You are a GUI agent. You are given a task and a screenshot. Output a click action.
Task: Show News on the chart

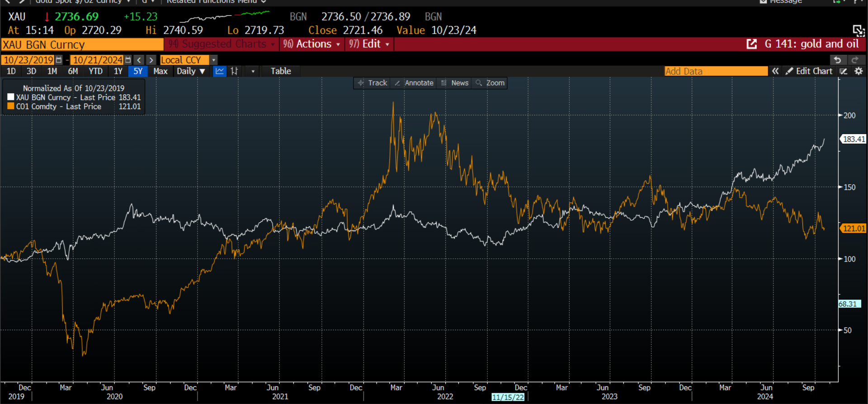[x=455, y=83]
